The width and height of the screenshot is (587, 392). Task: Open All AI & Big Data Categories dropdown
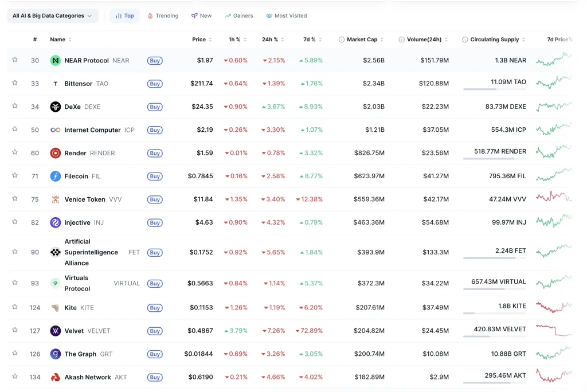click(52, 15)
